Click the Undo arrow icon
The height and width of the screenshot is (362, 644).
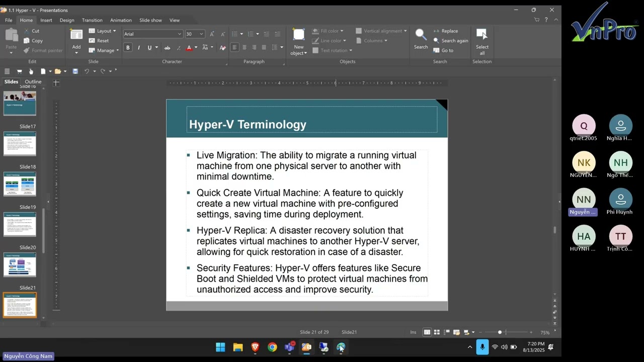tap(87, 71)
